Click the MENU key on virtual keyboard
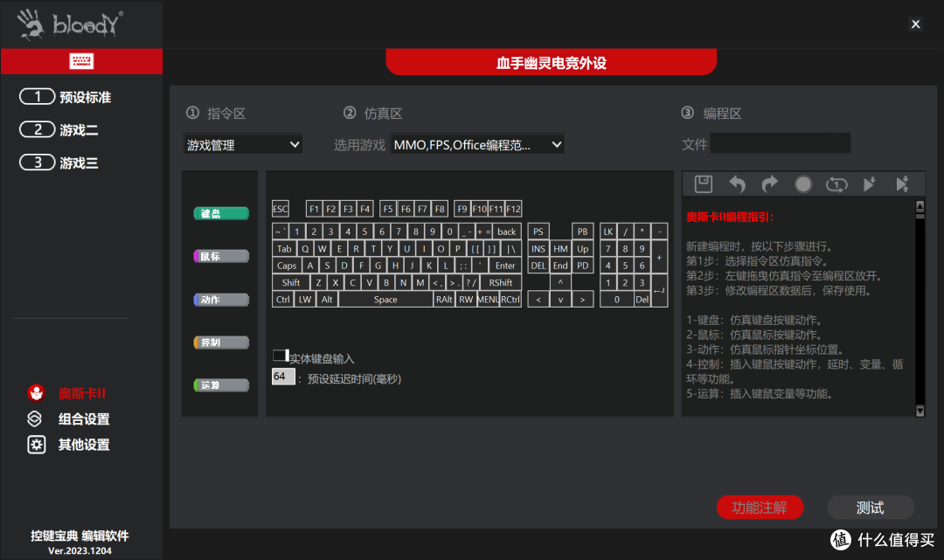Image resolution: width=944 pixels, height=560 pixels. [x=488, y=299]
